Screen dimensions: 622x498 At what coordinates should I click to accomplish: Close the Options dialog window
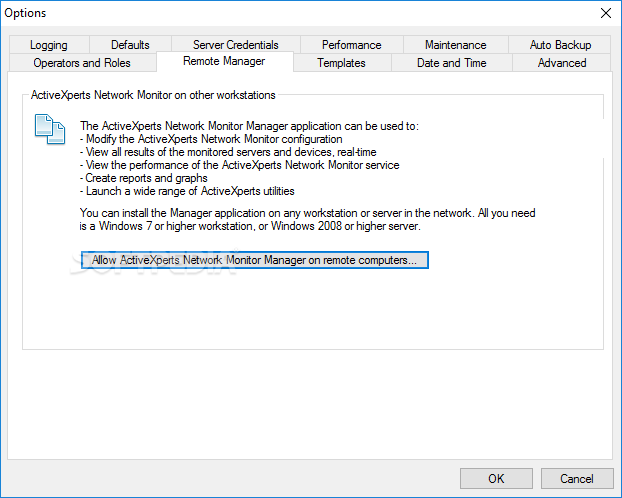(x=606, y=13)
